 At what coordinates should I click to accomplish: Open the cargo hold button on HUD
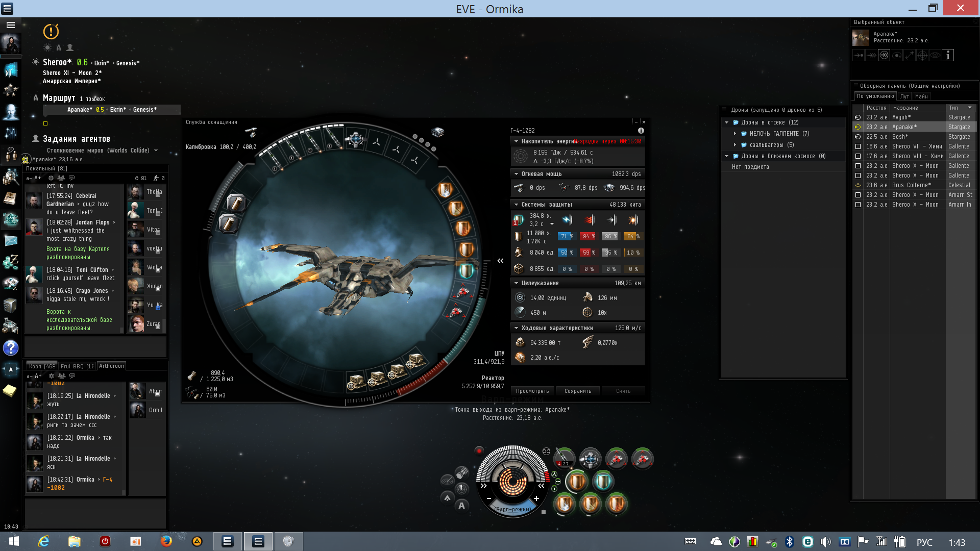pos(462,473)
